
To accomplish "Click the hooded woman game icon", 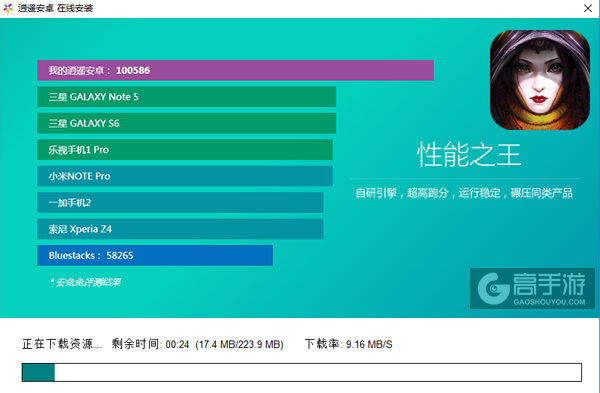I will (x=540, y=80).
